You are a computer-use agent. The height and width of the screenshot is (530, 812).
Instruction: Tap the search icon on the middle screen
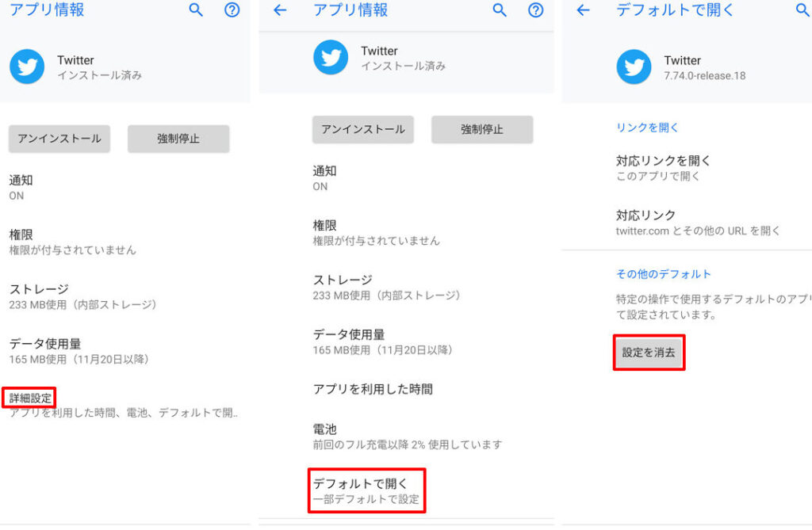click(500, 10)
